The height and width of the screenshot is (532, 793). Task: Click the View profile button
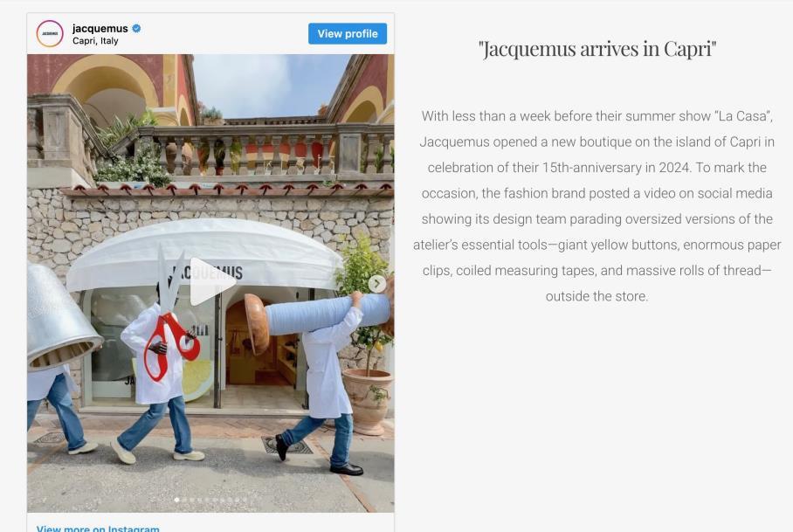point(348,33)
